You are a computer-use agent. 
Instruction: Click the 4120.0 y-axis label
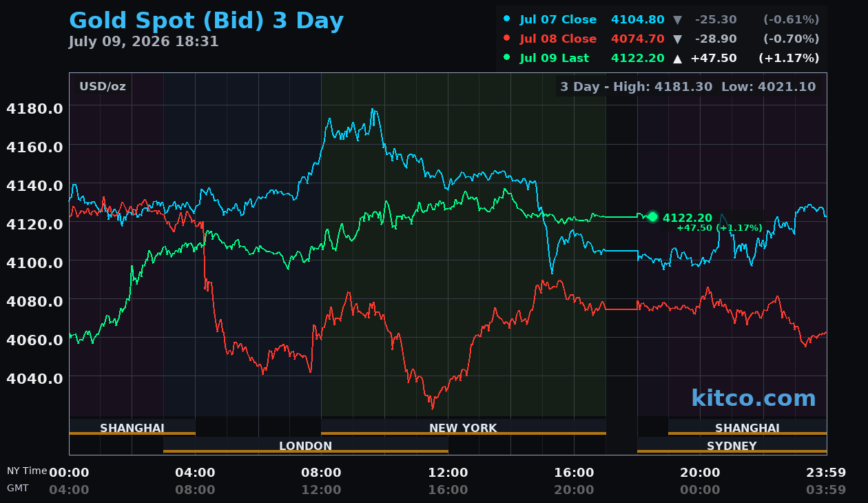pos(34,225)
